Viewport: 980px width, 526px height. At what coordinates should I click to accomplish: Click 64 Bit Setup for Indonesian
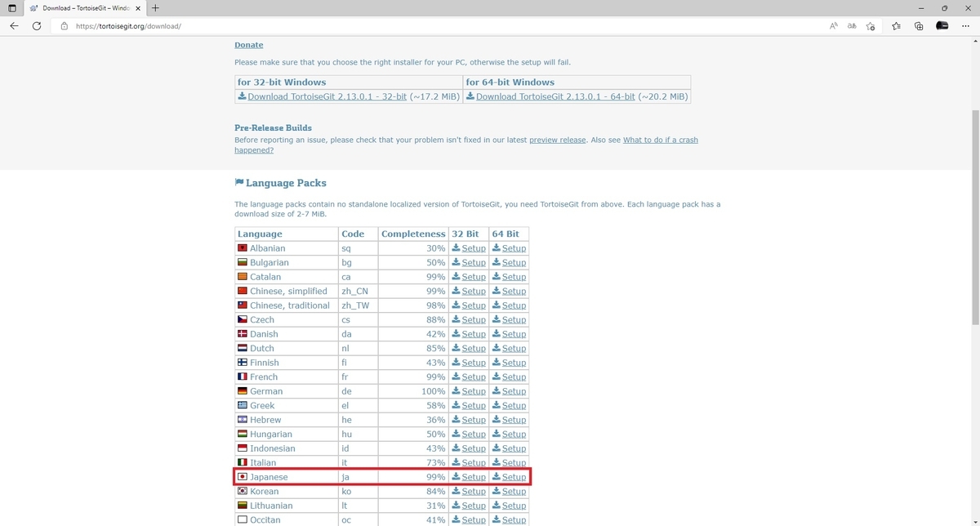point(509,448)
